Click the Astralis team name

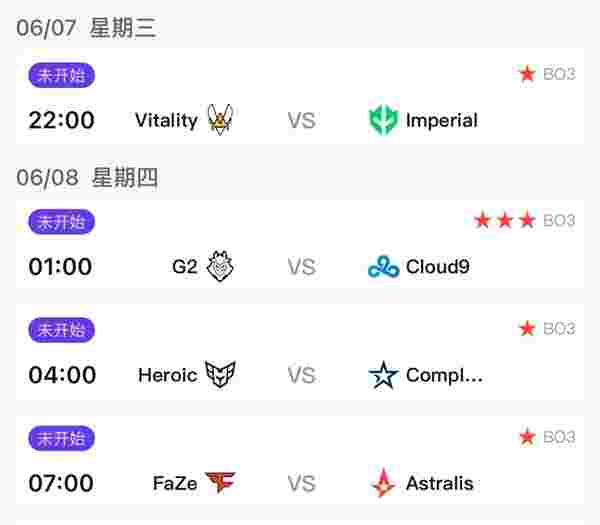(440, 483)
